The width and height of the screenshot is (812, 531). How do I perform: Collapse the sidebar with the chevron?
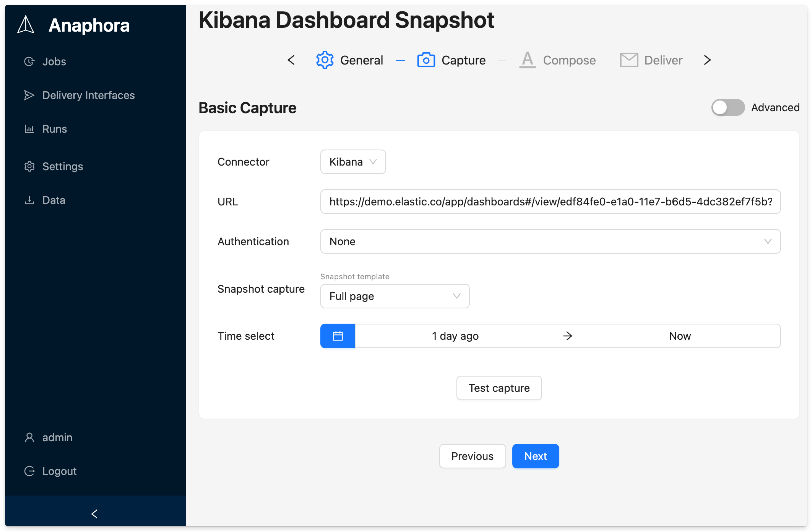(x=94, y=514)
